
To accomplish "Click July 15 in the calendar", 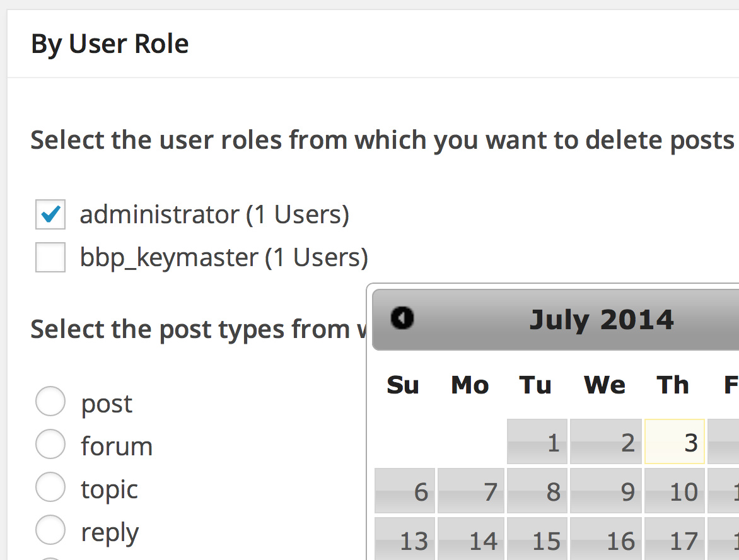I will point(537,539).
